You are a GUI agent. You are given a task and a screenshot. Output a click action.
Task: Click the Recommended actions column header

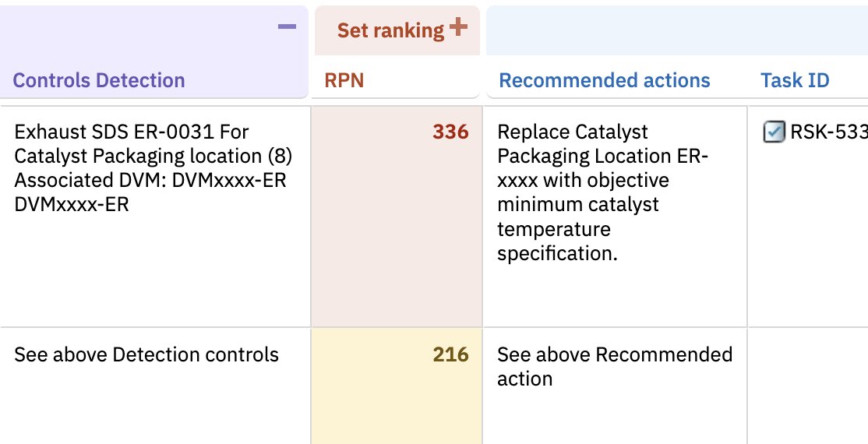point(604,80)
